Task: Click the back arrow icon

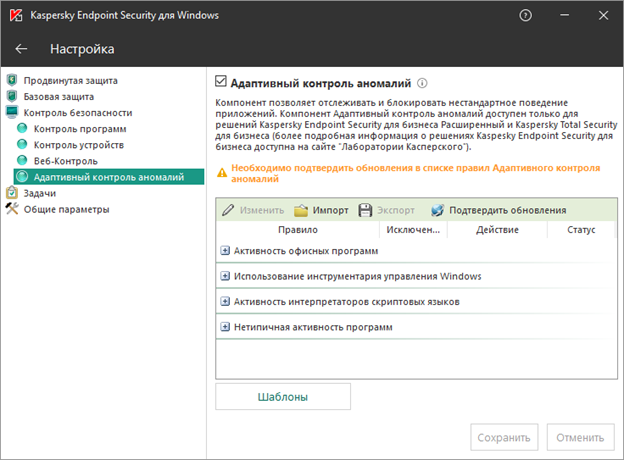Action: (x=22, y=48)
